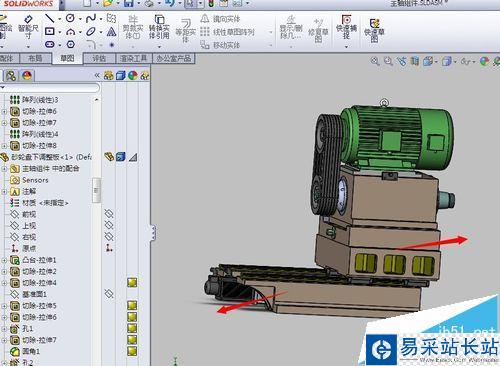The image size is (500, 366).
Task: Select the Straight Slot sketch tool
Action: point(50,44)
